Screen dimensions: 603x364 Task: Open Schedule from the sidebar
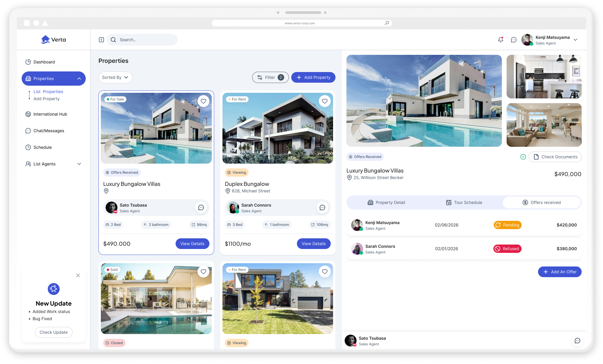(42, 147)
